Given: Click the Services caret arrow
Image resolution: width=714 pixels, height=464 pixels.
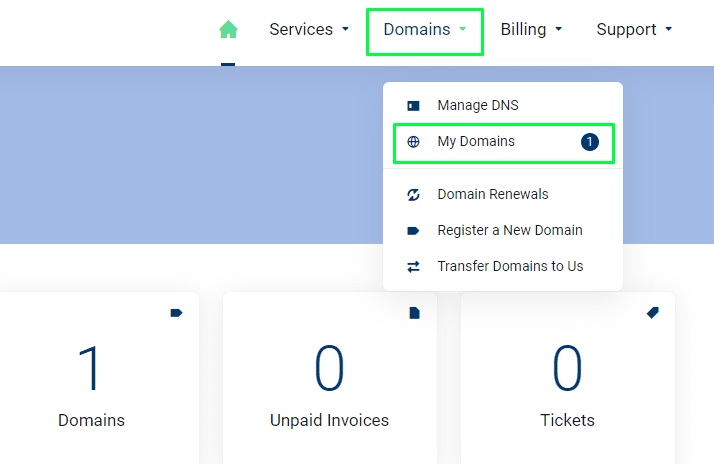Looking at the screenshot, I should 345,29.
